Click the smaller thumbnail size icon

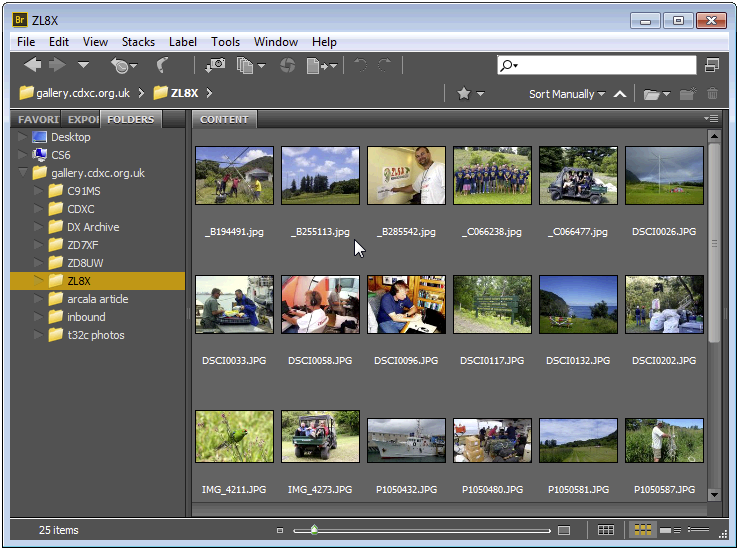point(280,530)
